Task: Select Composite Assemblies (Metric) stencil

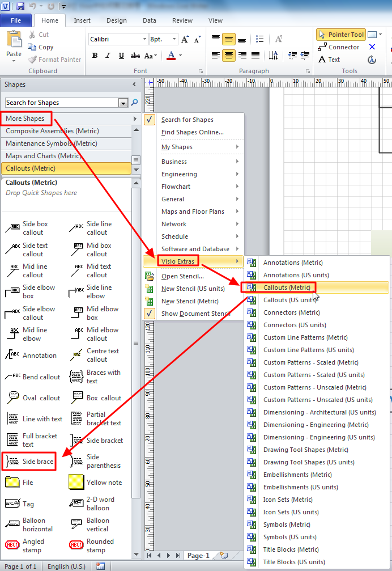Action: 66,131
